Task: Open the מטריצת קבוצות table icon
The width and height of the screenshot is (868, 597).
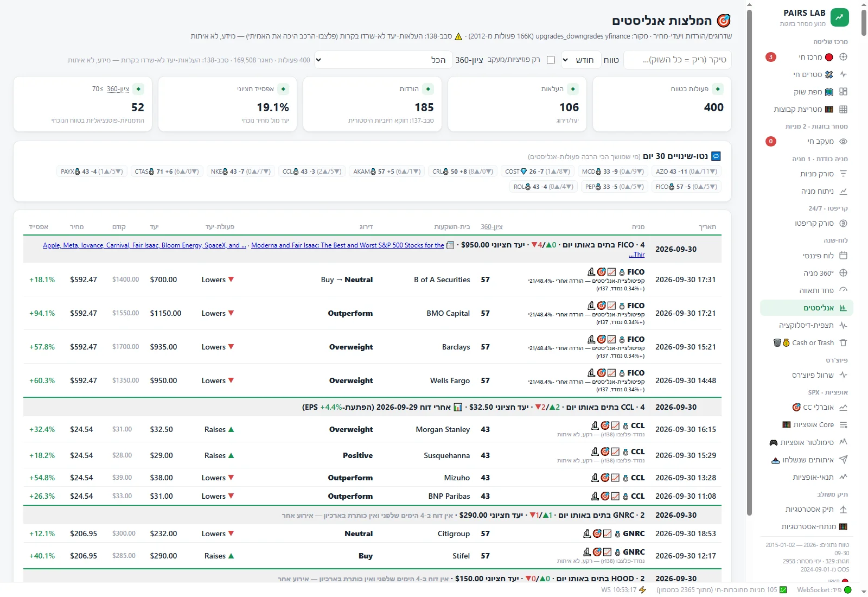Action: click(x=843, y=109)
